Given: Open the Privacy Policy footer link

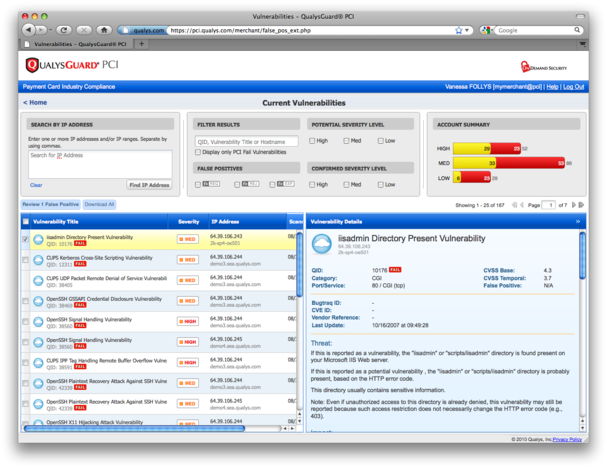Looking at the screenshot, I should coord(567,439).
